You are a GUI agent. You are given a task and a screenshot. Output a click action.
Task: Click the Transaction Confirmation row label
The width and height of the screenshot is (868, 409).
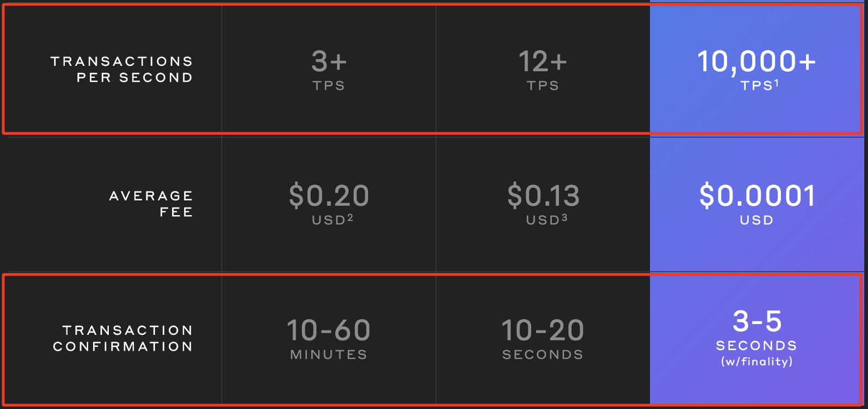tap(123, 338)
